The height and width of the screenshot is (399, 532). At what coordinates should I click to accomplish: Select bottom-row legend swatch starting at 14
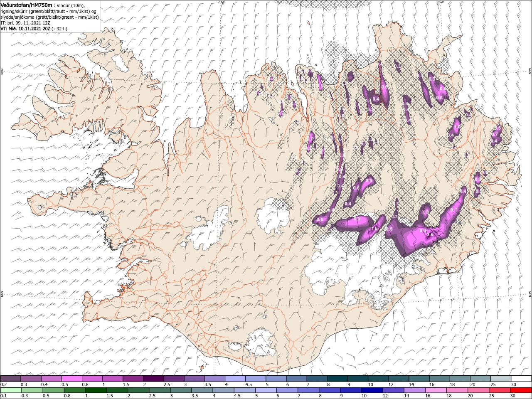pyautogui.click(x=414, y=390)
